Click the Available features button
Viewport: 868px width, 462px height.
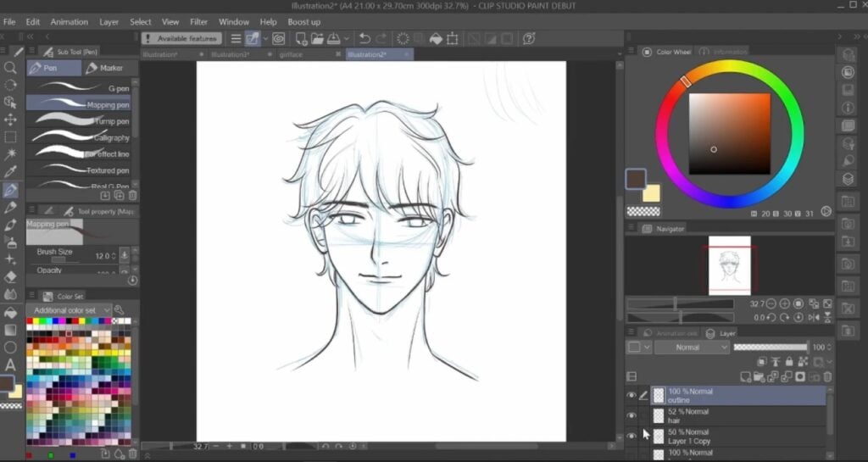point(181,38)
